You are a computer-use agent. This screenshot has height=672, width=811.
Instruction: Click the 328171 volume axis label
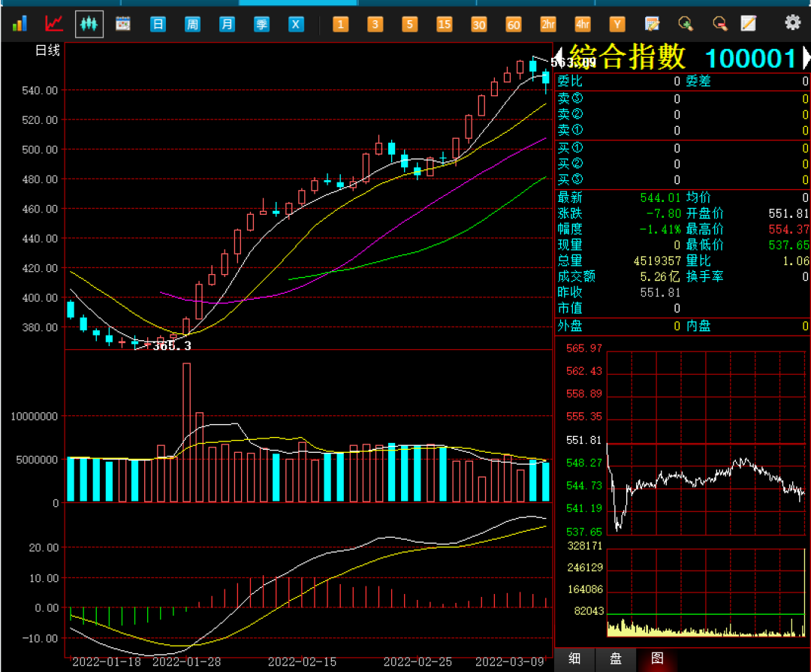coord(585,546)
